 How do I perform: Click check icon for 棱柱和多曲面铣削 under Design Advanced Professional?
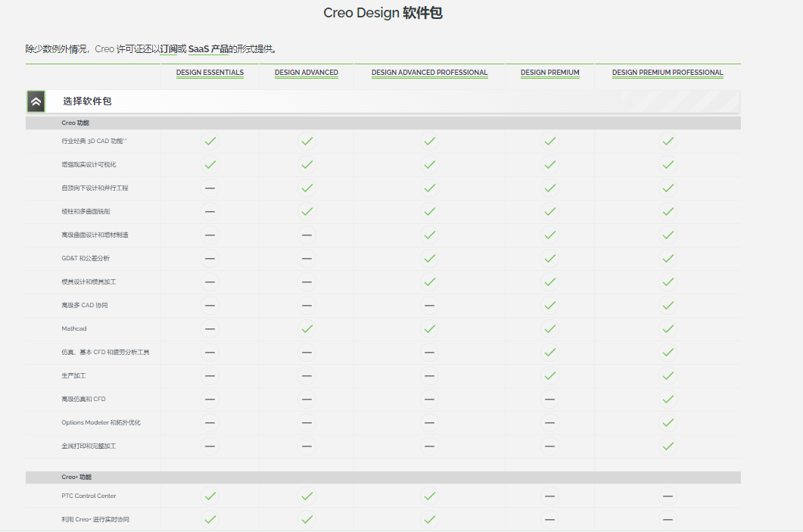click(x=430, y=211)
